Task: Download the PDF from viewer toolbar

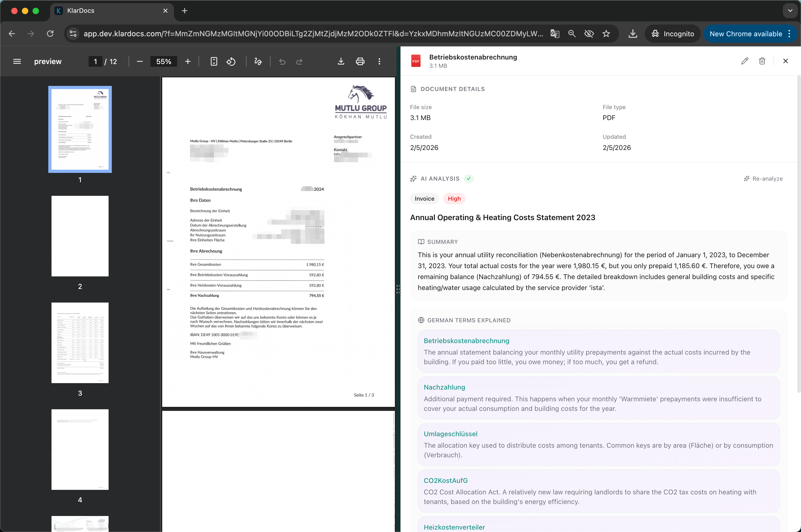Action: [x=341, y=61]
